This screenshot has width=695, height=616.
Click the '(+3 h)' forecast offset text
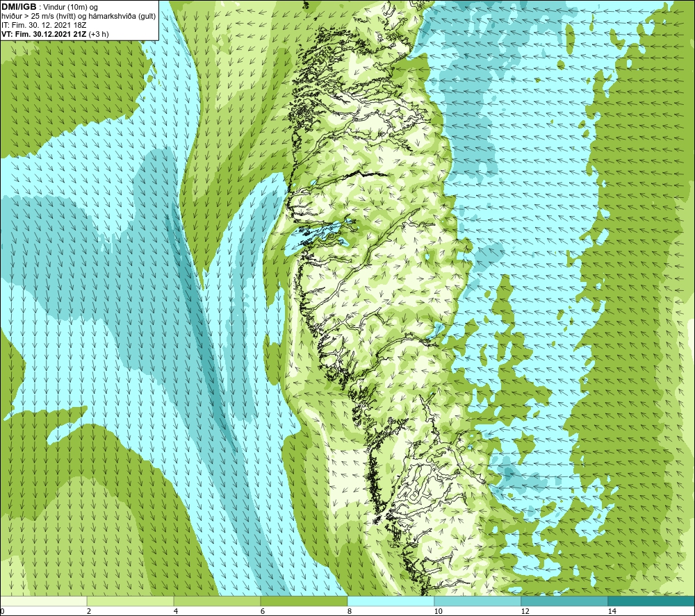tap(99, 34)
